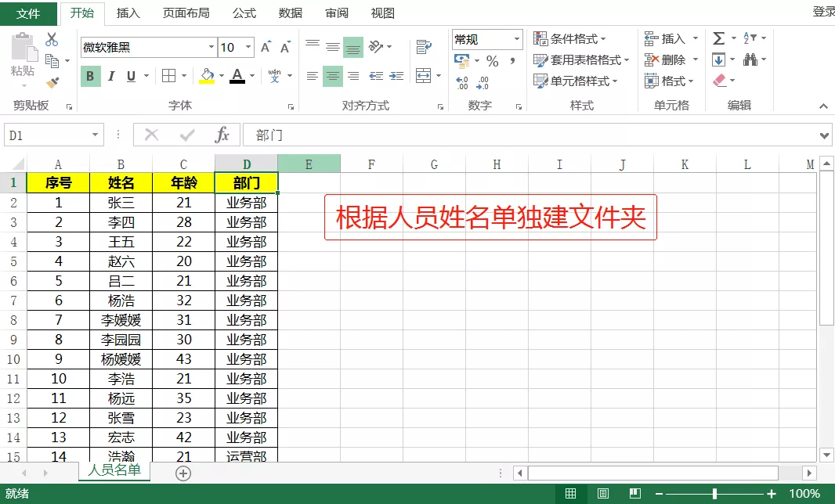The width and height of the screenshot is (835, 504).
Task: Click the Increase Indent icon
Action: (x=396, y=76)
